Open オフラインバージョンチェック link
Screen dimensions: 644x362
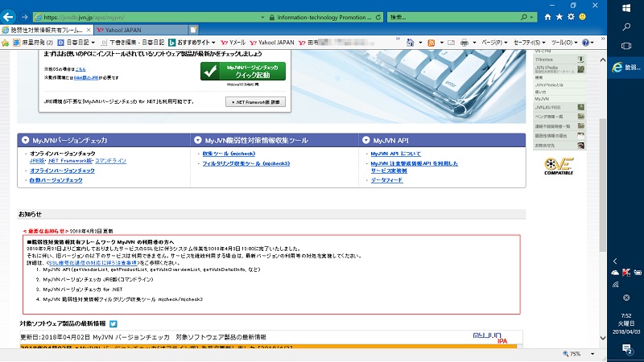[62, 171]
